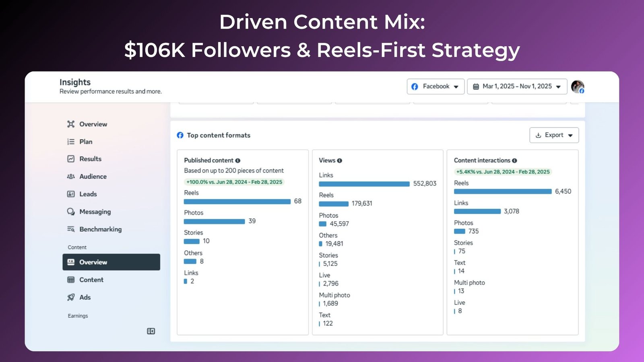Click the Results chart icon
The width and height of the screenshot is (644, 362).
pos(71,159)
